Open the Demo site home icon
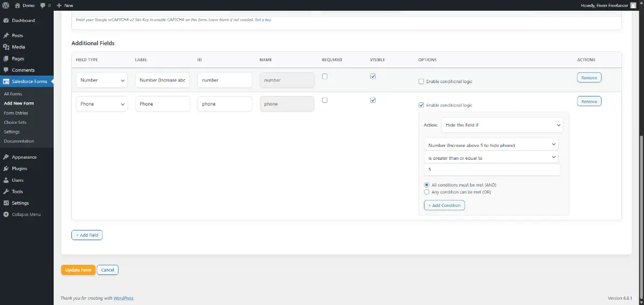 pos(17,5)
